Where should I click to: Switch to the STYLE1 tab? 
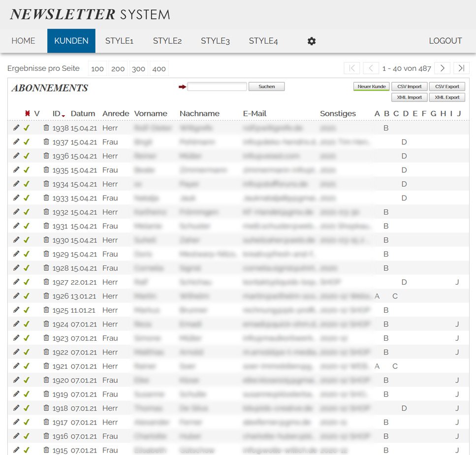[x=119, y=41]
